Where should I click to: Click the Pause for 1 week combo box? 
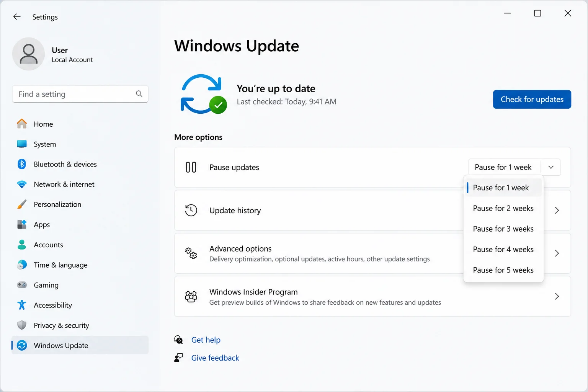[x=514, y=167]
